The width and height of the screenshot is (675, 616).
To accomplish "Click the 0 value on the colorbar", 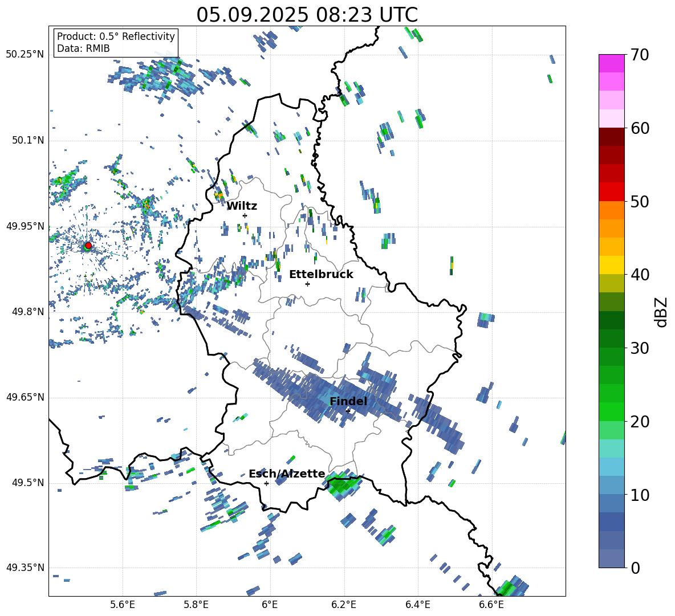I will (635, 568).
